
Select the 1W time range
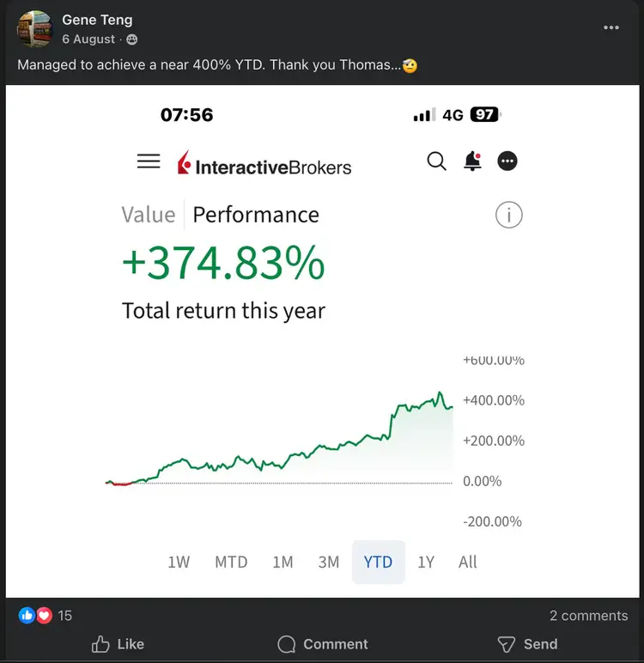pyautogui.click(x=179, y=562)
